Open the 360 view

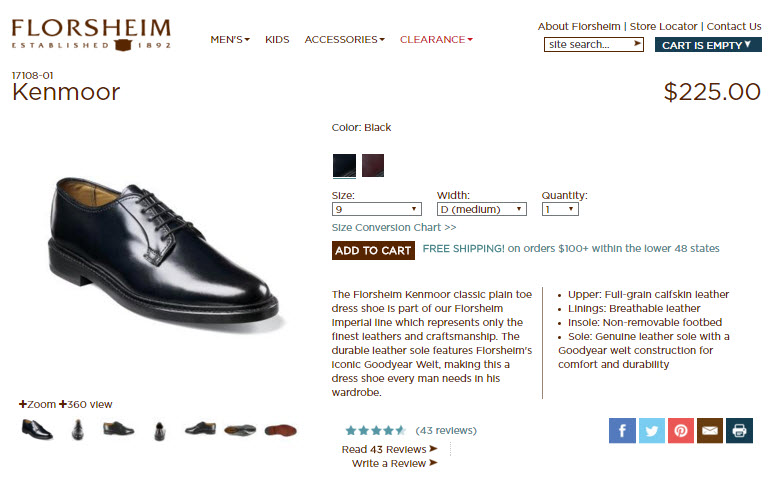point(86,404)
